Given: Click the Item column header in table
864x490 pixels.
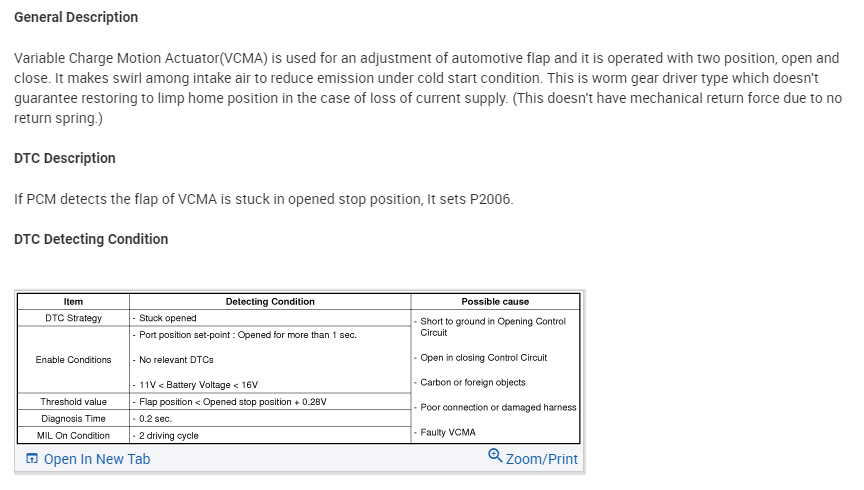Looking at the screenshot, I should (73, 301).
